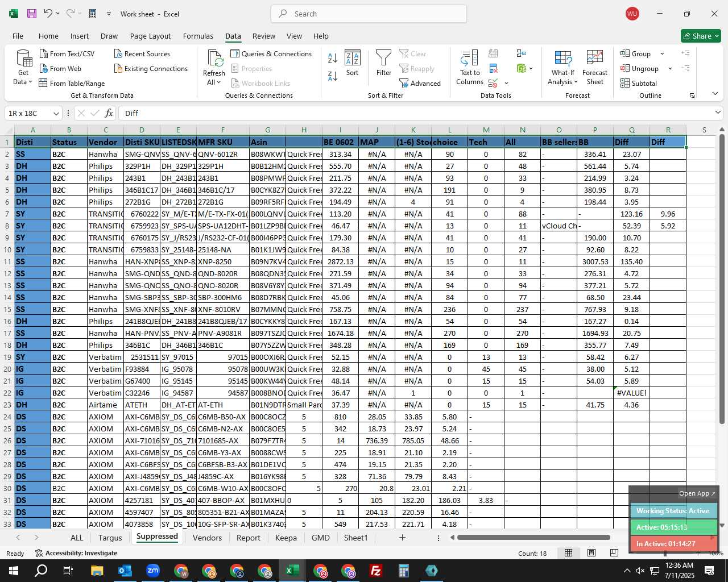Viewport: 728px width, 582px height.
Task: Click the Search box in the title bar
Action: [x=369, y=14]
